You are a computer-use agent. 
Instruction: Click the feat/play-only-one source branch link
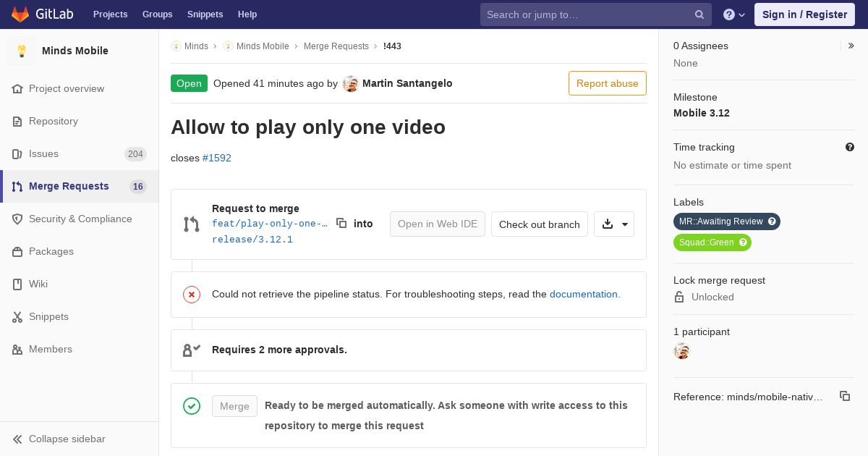pos(270,224)
